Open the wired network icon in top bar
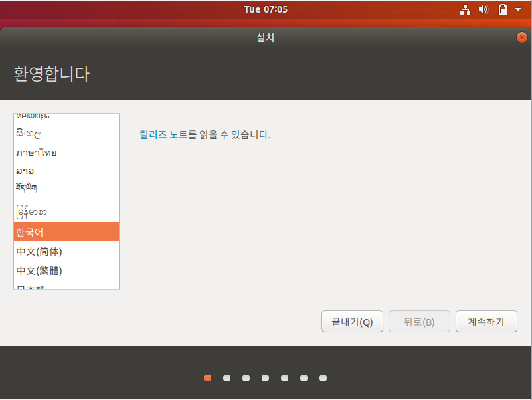 tap(466, 9)
